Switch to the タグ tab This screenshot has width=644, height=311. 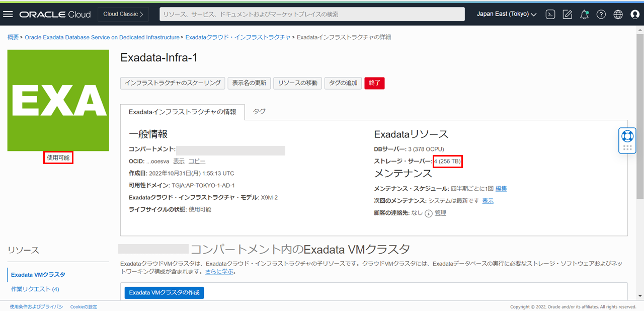coord(259,111)
